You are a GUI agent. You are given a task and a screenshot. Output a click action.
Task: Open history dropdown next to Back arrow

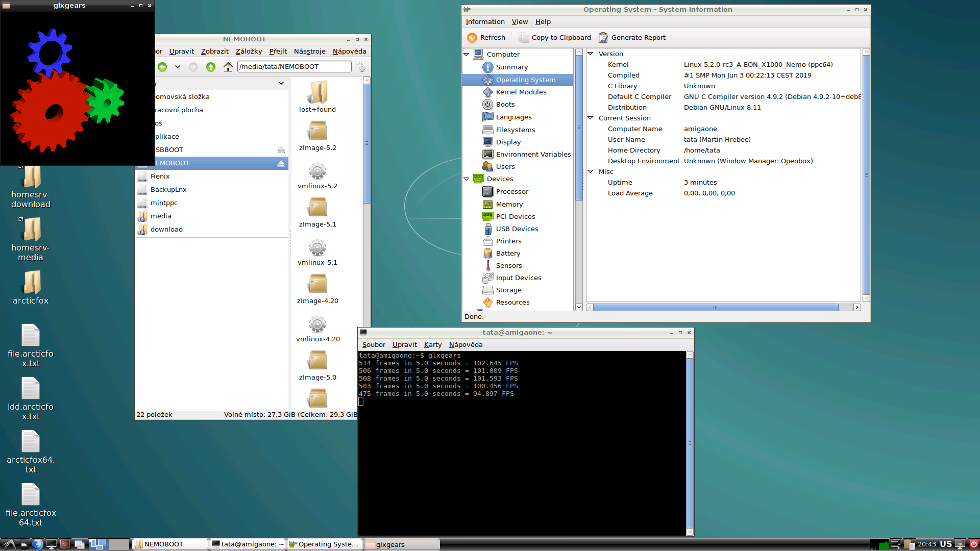(x=177, y=67)
